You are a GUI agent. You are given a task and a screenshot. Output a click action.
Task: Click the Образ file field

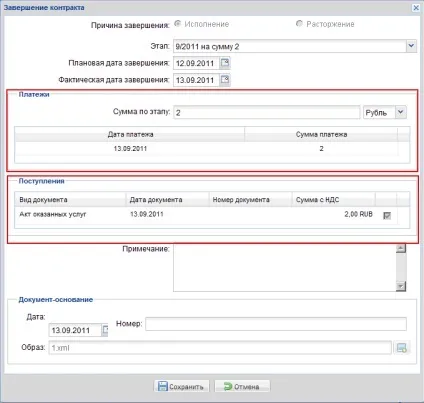pyautogui.click(x=220, y=348)
